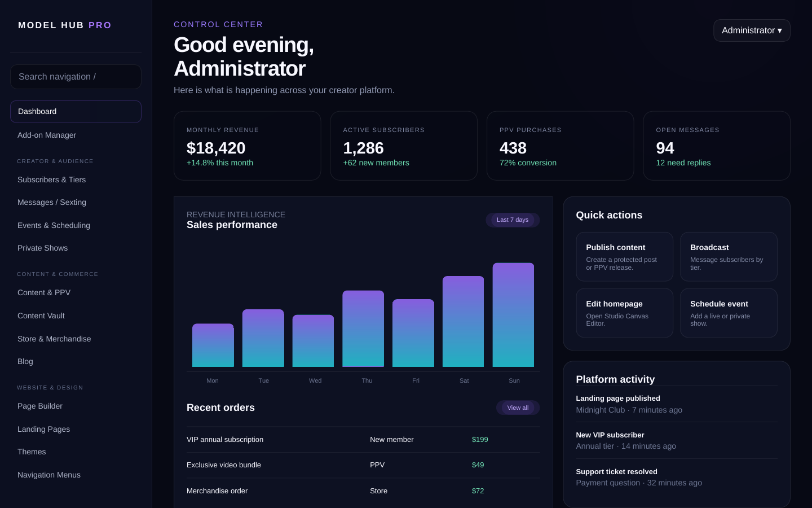The width and height of the screenshot is (812, 508).
Task: Click the 12 need replies text
Action: tap(683, 163)
